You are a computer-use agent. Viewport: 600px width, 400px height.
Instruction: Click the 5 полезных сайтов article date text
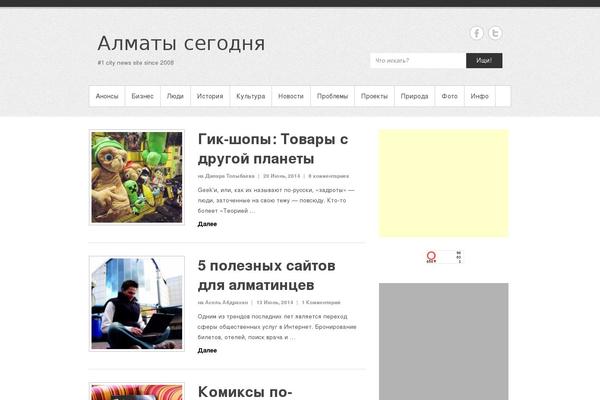pos(275,302)
